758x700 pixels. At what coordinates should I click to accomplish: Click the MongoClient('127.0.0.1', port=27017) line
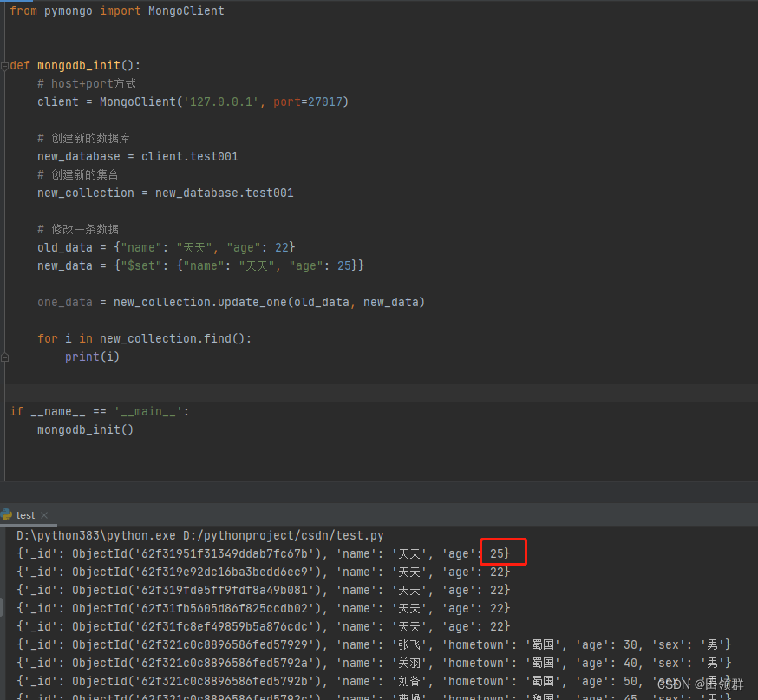click(193, 102)
